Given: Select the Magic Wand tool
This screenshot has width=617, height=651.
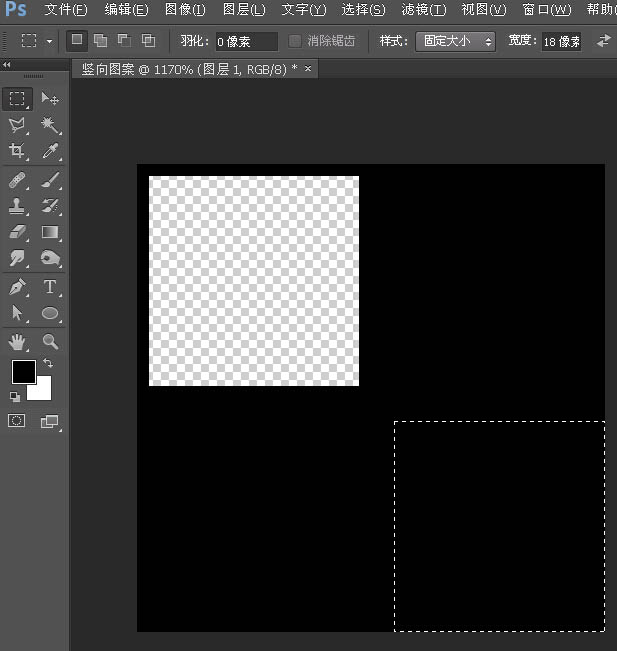Looking at the screenshot, I should click(50, 125).
